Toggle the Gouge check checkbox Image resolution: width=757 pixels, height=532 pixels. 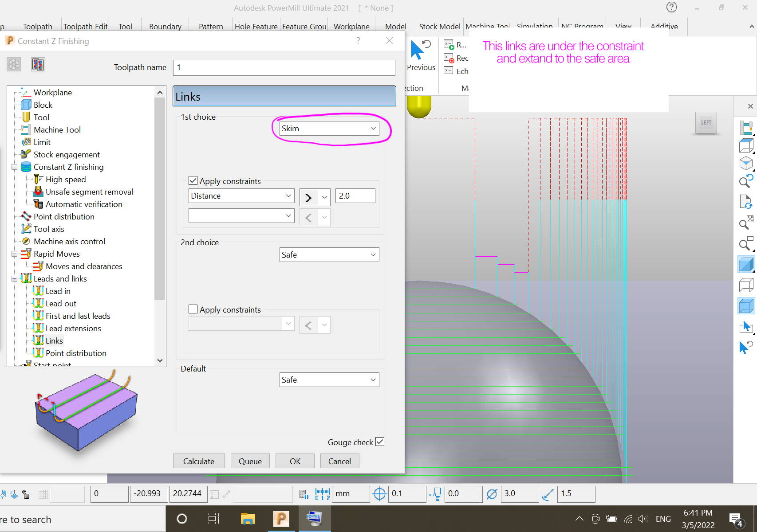pos(380,442)
